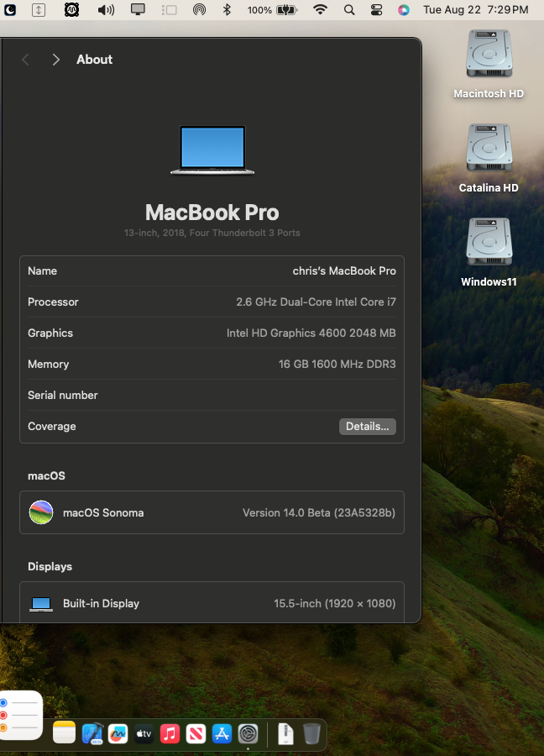Select the Macintosh HD desktop drive

tap(489, 64)
